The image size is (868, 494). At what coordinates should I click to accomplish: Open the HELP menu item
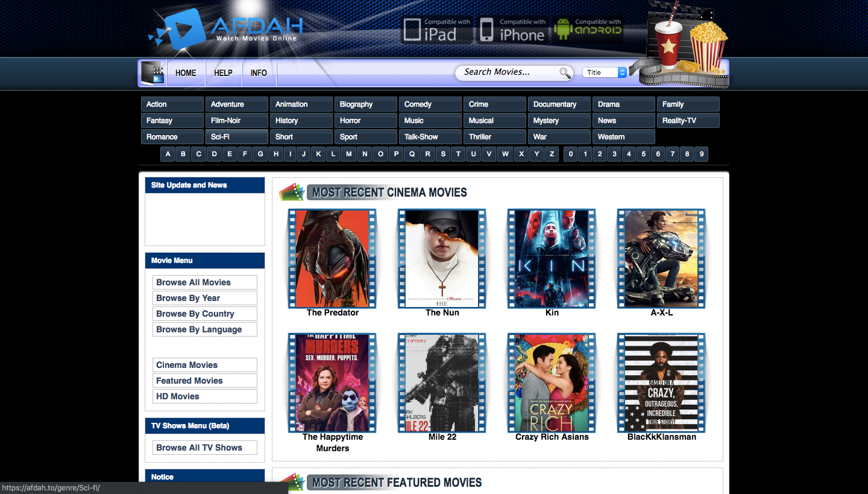tap(223, 73)
